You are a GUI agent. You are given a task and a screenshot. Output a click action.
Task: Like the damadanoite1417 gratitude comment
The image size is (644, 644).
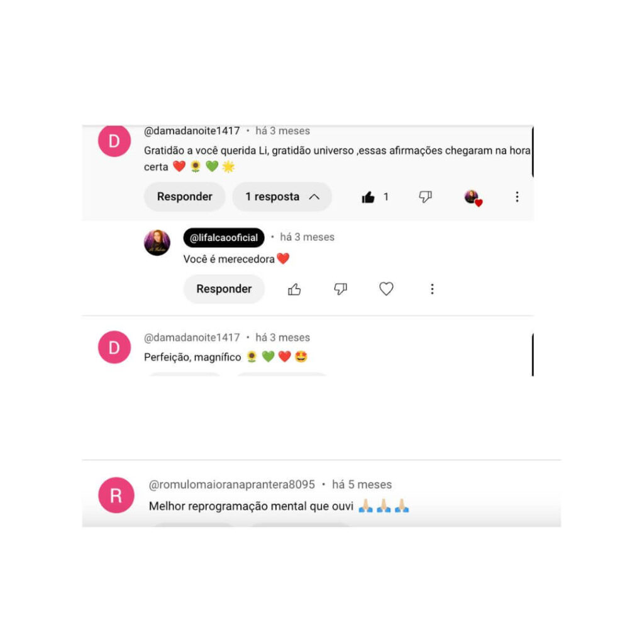click(x=368, y=197)
